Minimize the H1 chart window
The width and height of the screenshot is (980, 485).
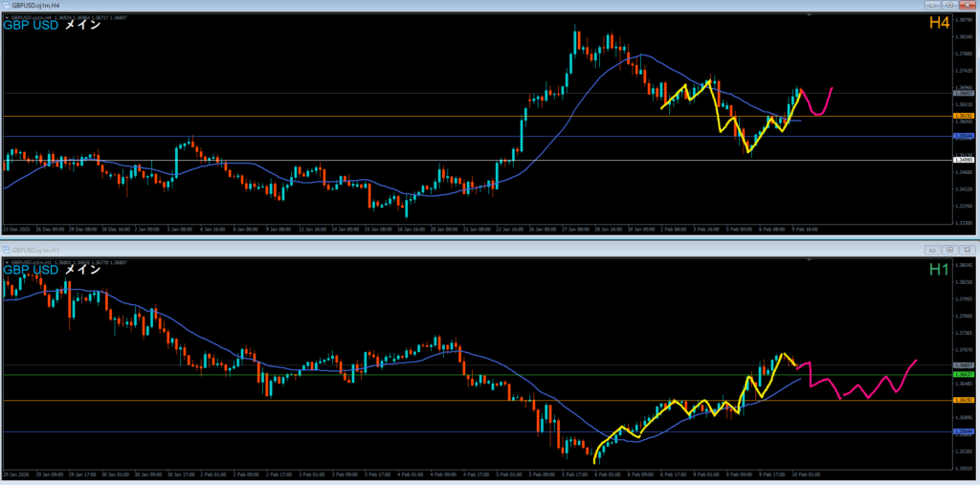click(x=932, y=250)
